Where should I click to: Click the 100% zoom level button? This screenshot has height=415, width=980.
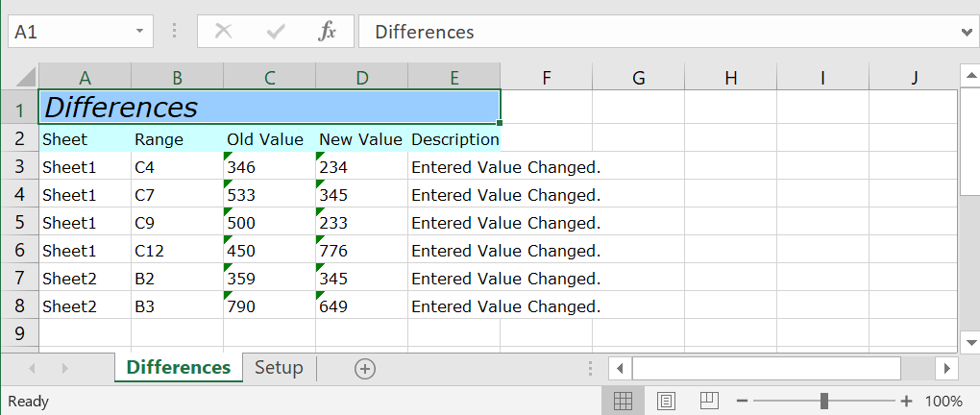(x=943, y=401)
